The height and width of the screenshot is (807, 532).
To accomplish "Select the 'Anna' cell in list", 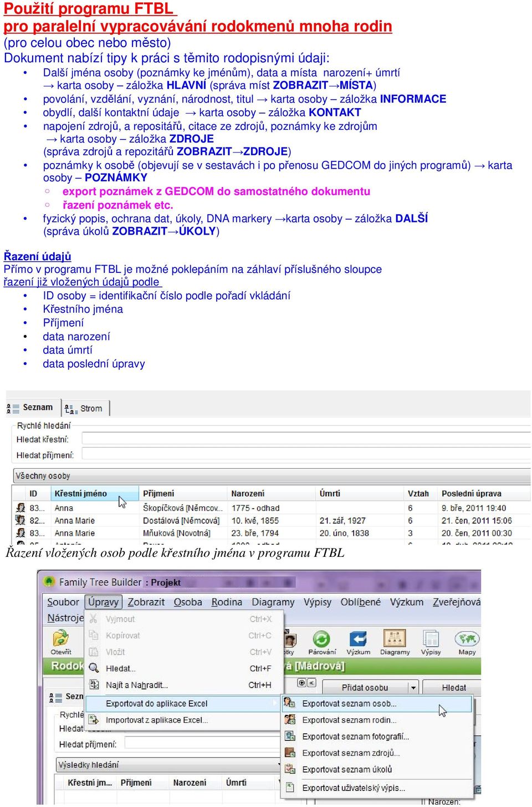I will pyautogui.click(x=64, y=508).
